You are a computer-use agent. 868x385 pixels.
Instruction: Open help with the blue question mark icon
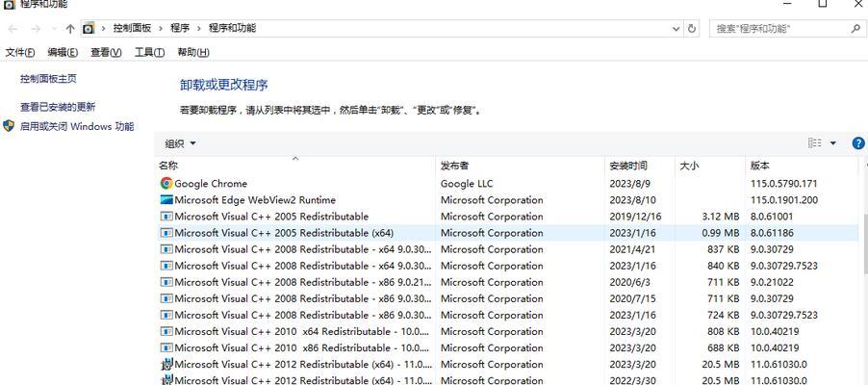pos(858,143)
